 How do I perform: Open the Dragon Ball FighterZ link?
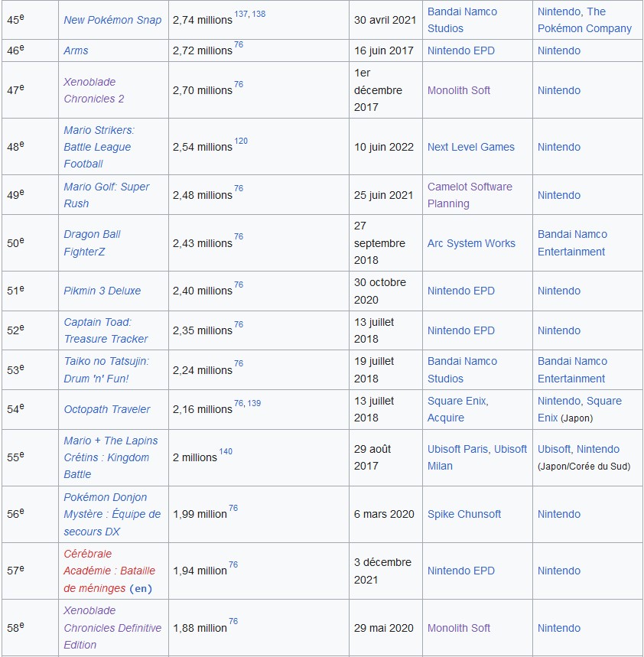(93, 243)
